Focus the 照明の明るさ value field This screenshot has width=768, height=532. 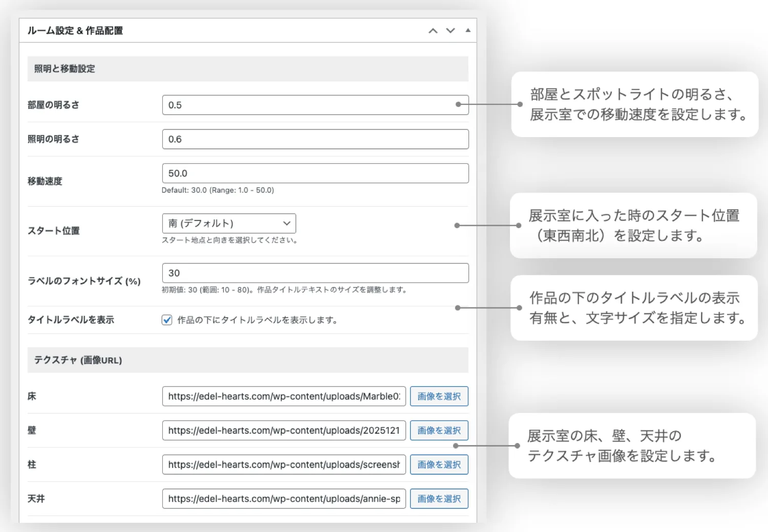(315, 139)
